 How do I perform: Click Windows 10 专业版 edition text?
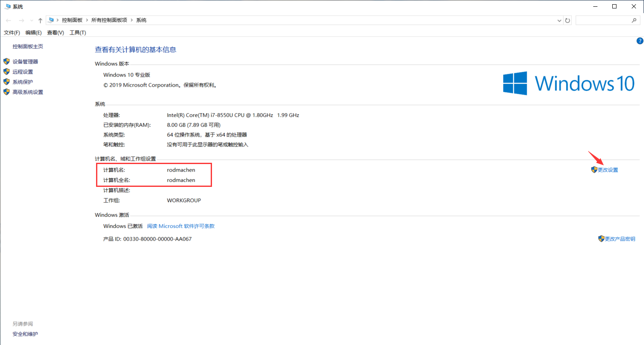click(x=127, y=75)
